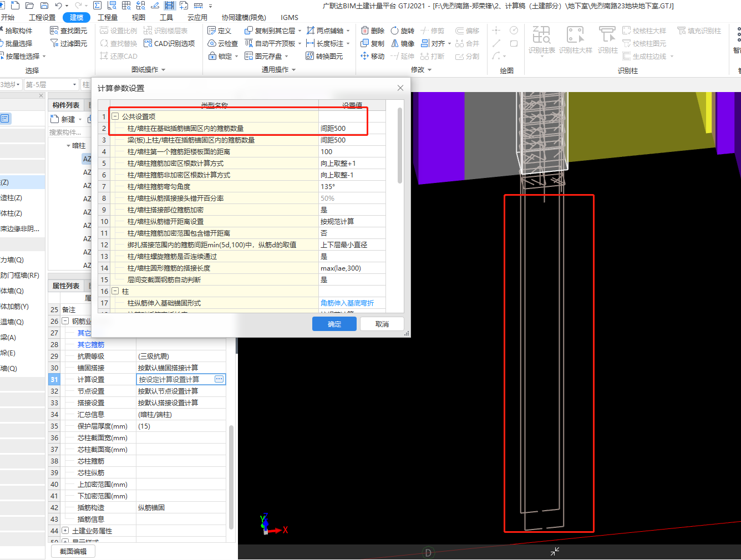Click the 确定 button in dialog

tap(334, 324)
